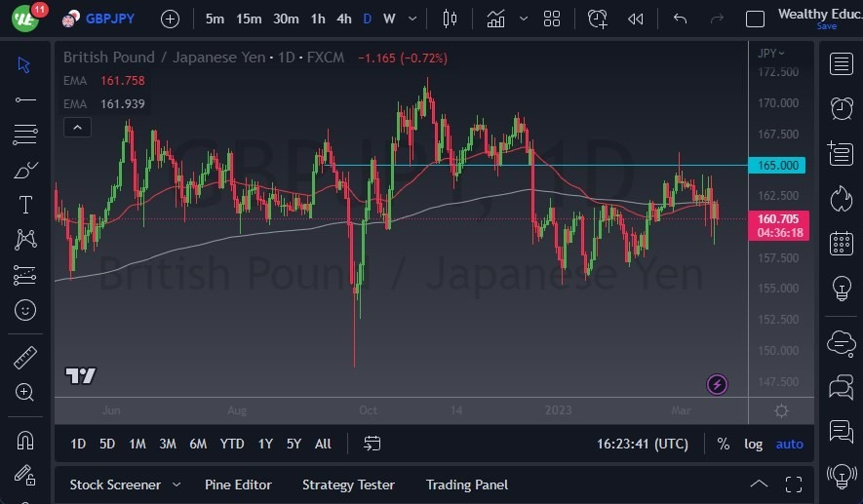Open the Stock Screener tab

tap(115, 485)
